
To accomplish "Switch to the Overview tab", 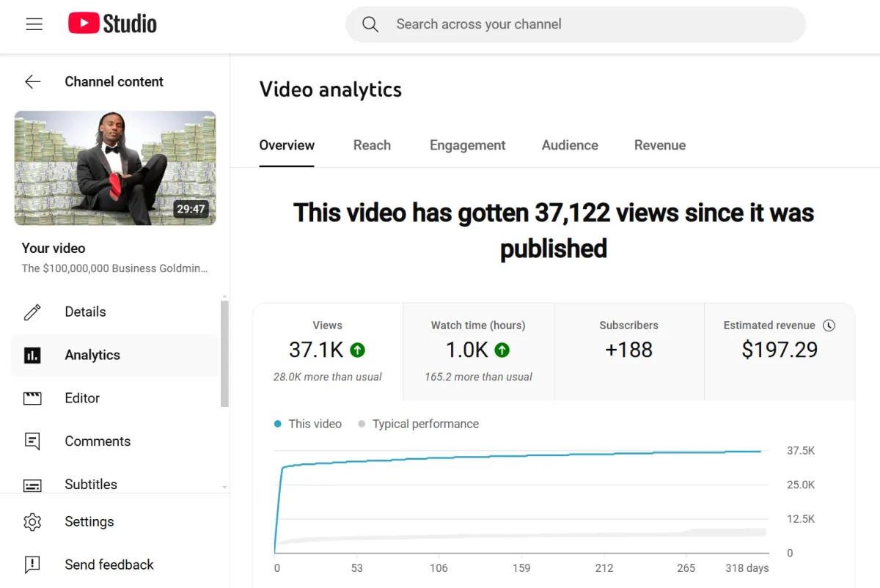I will (287, 145).
